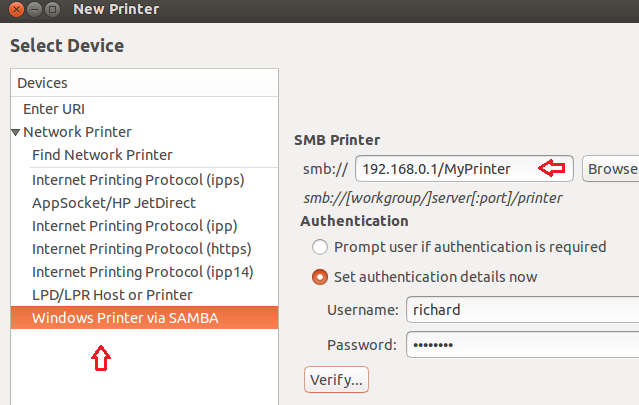Choose Internet Printing Protocol (ipps)
This screenshot has width=639, height=405.
(x=138, y=180)
